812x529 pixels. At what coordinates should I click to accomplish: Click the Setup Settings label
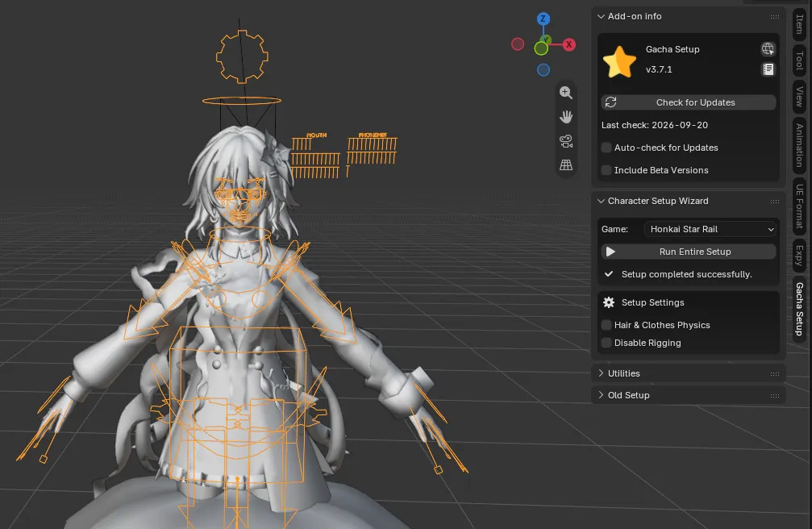pyautogui.click(x=652, y=302)
